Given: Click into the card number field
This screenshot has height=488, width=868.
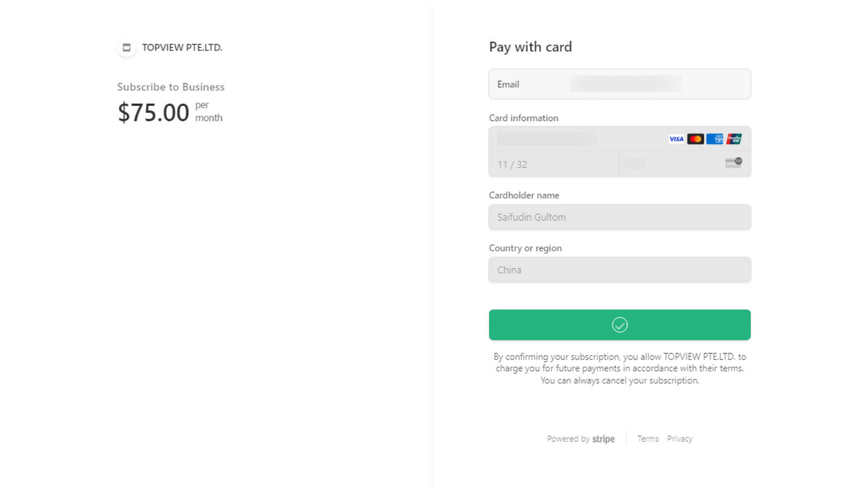Looking at the screenshot, I should (573, 139).
